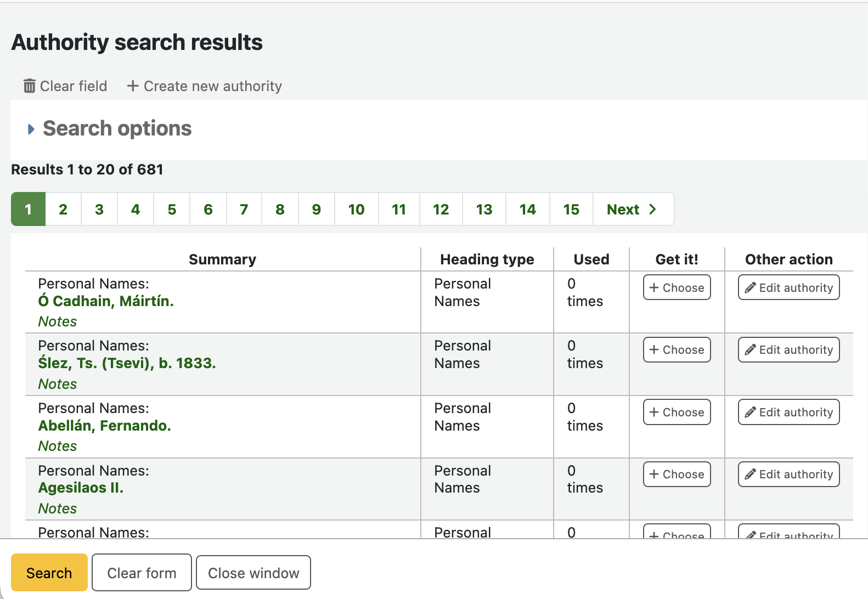Click the Clear form button

pos(142,573)
